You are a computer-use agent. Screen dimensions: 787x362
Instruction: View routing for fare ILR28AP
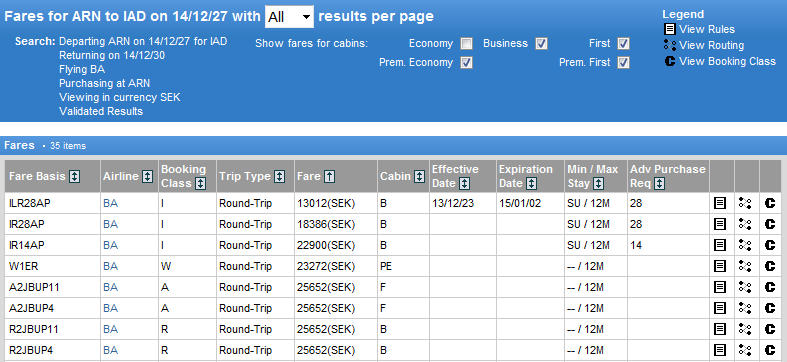pos(745,203)
